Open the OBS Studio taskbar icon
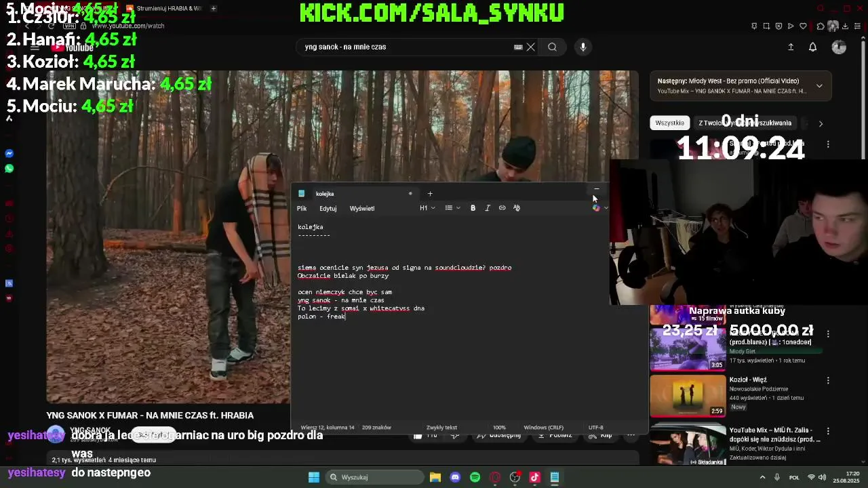This screenshot has width=868, height=488. pyautogui.click(x=515, y=477)
